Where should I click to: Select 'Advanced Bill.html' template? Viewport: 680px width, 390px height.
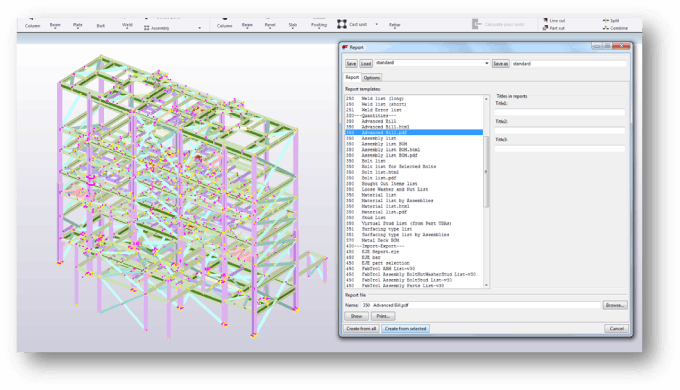(414, 127)
